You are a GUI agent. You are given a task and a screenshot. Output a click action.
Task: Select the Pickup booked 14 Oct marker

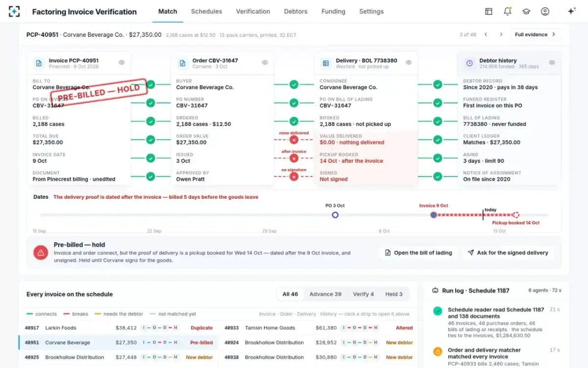point(515,215)
